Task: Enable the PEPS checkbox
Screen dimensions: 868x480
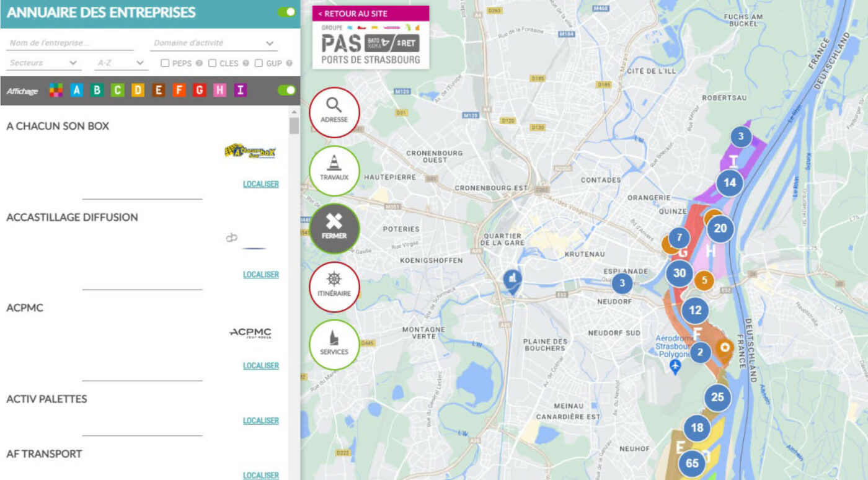Action: 164,63
